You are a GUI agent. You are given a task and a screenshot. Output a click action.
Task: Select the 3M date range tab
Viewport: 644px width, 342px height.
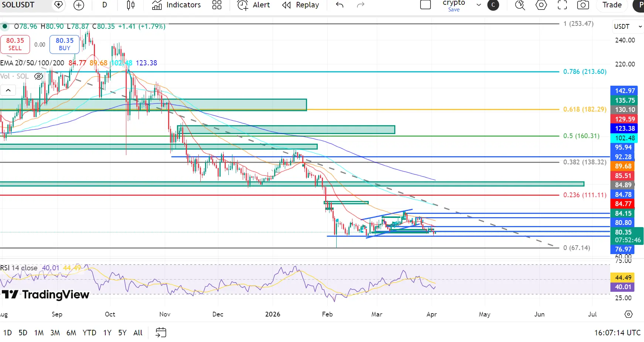55,333
